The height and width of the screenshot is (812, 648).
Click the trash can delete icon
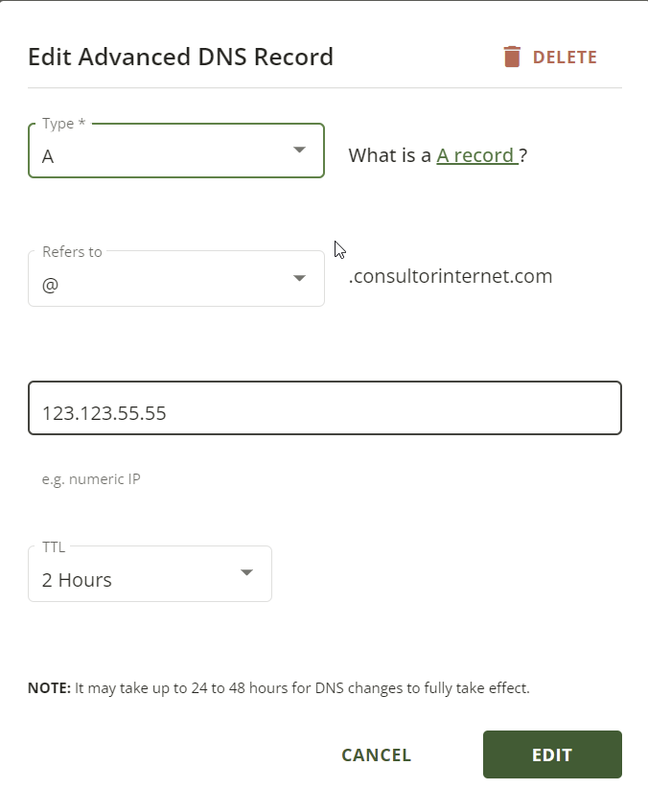coord(512,57)
